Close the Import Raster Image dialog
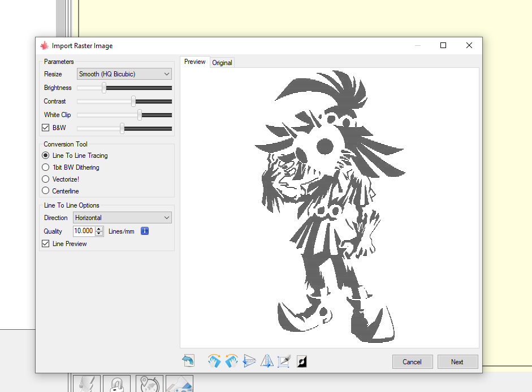Viewport: 532px width, 392px height. (x=469, y=45)
